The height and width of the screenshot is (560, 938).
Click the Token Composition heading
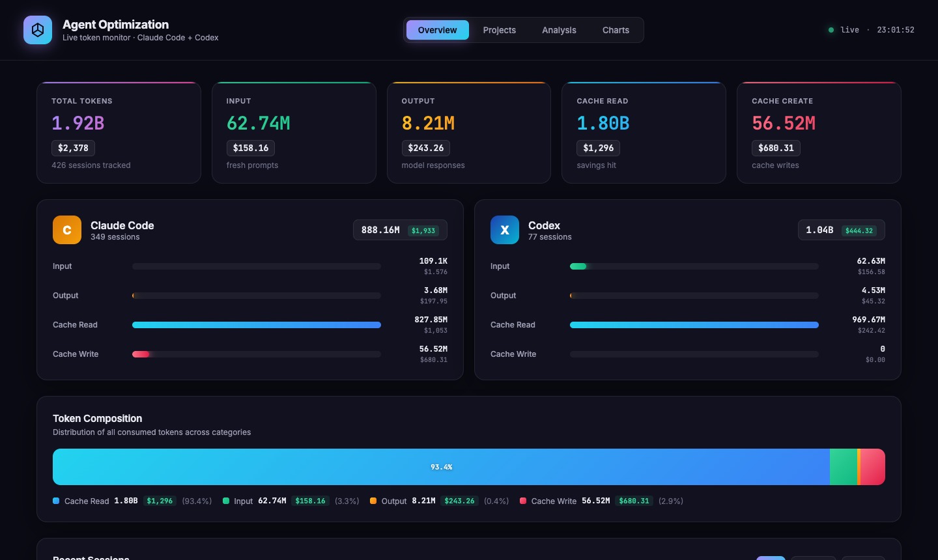click(x=98, y=419)
